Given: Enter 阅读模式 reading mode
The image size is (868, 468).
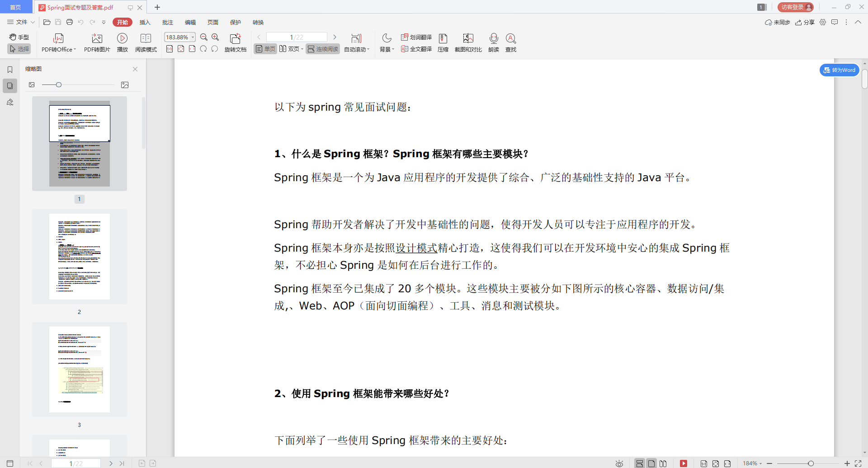Looking at the screenshot, I should tap(146, 42).
